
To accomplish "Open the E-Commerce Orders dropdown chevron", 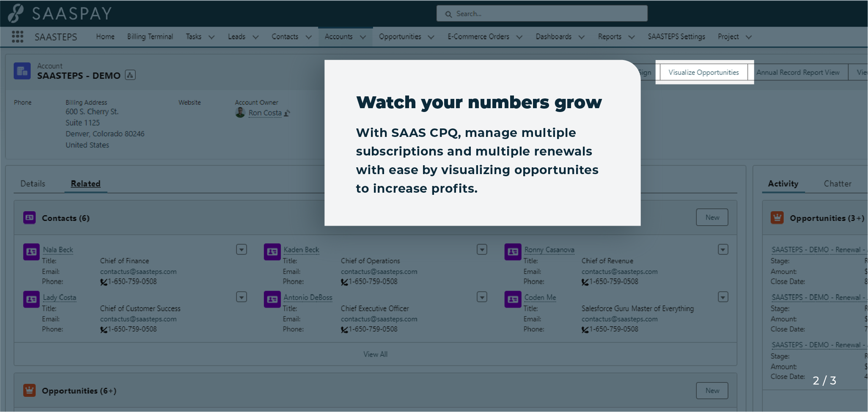I will (519, 37).
